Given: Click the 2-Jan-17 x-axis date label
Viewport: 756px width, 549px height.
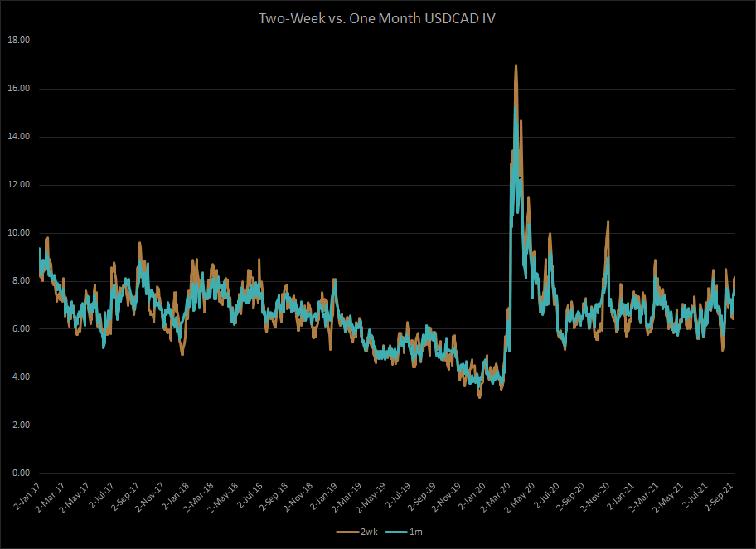Looking at the screenshot, I should pos(27,495).
